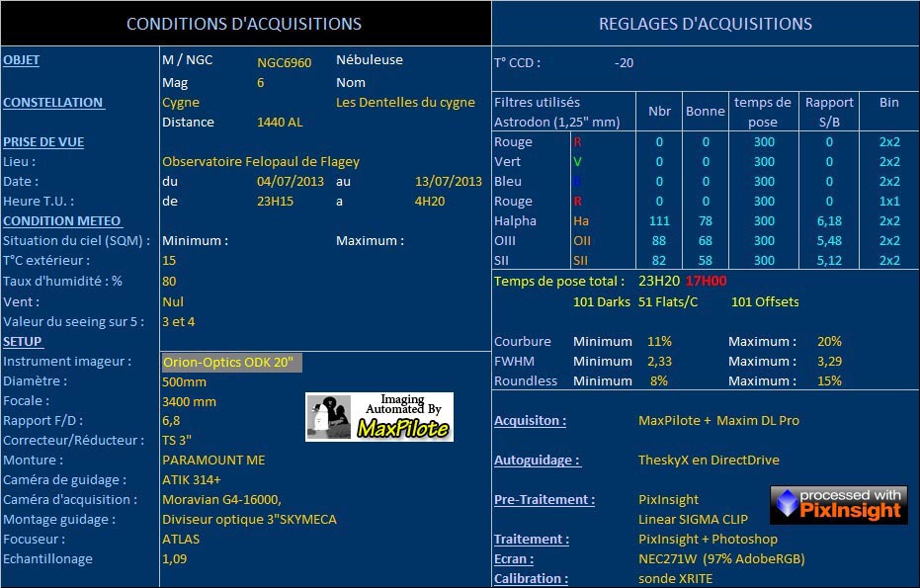
Task: Select the Les Dentelles du cygne name
Action: point(405,102)
